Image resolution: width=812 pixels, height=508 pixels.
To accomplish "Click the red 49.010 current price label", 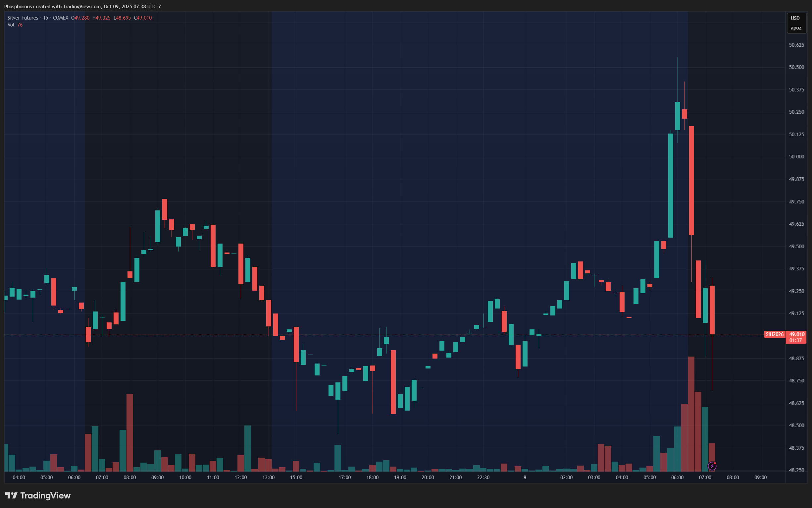I will pyautogui.click(x=796, y=334).
